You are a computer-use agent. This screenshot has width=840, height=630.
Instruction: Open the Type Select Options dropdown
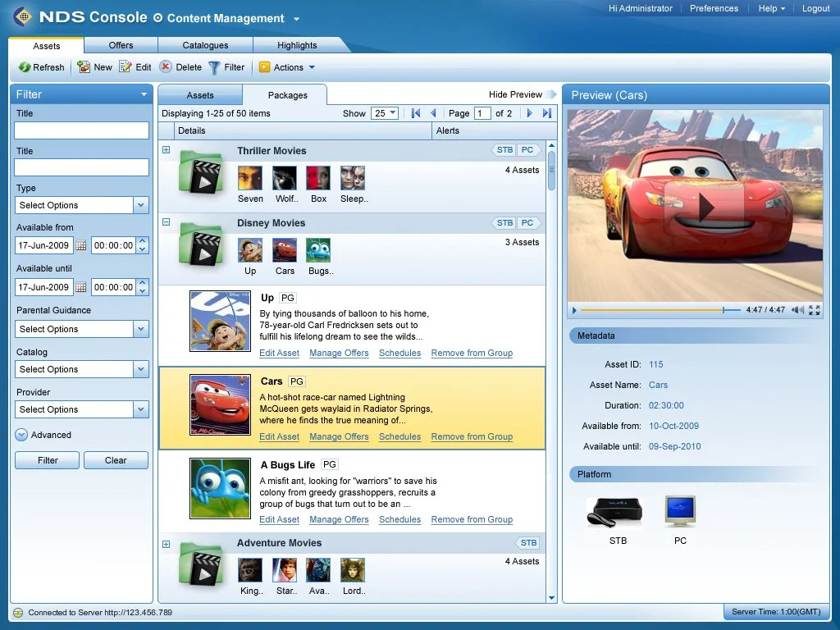click(81, 205)
